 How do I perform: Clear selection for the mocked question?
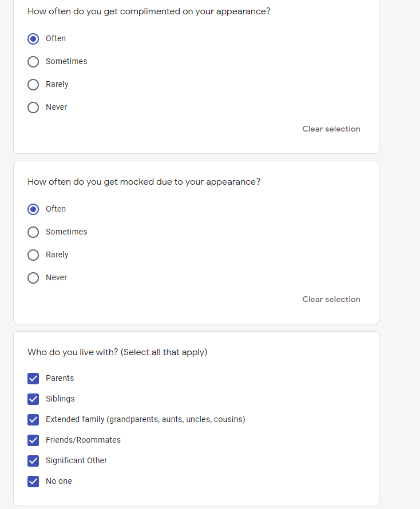pos(331,299)
